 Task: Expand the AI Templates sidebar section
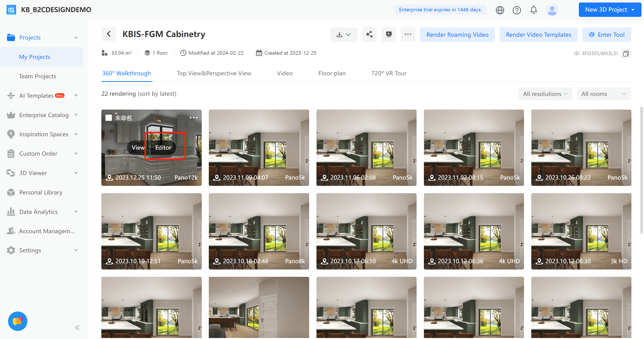click(x=76, y=95)
